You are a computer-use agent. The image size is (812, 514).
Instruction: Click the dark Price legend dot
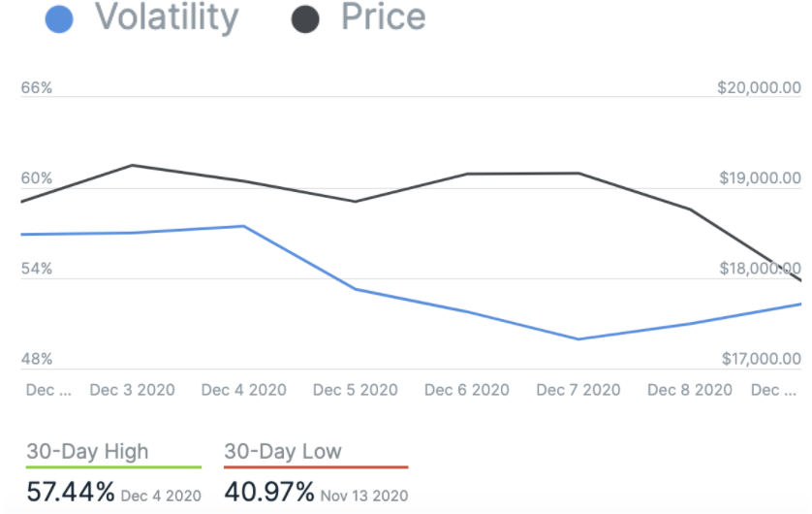click(306, 18)
